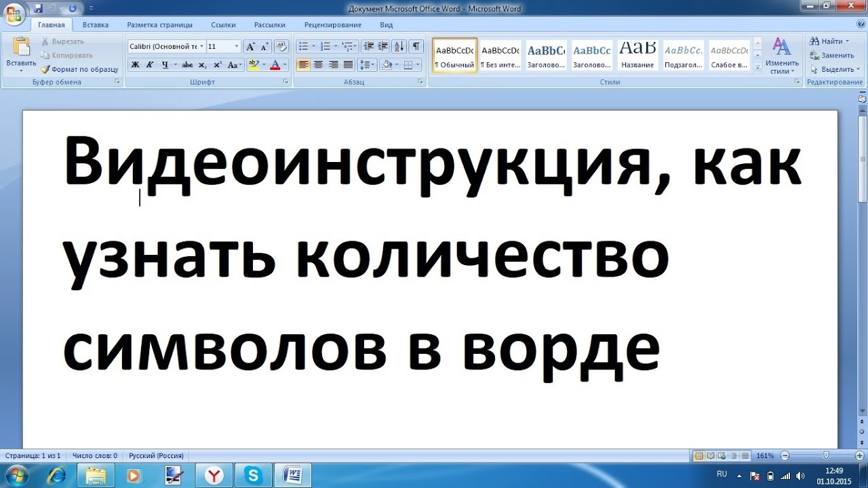This screenshot has height=488, width=868.
Task: Apply the Подзаголовок style
Action: click(684, 55)
